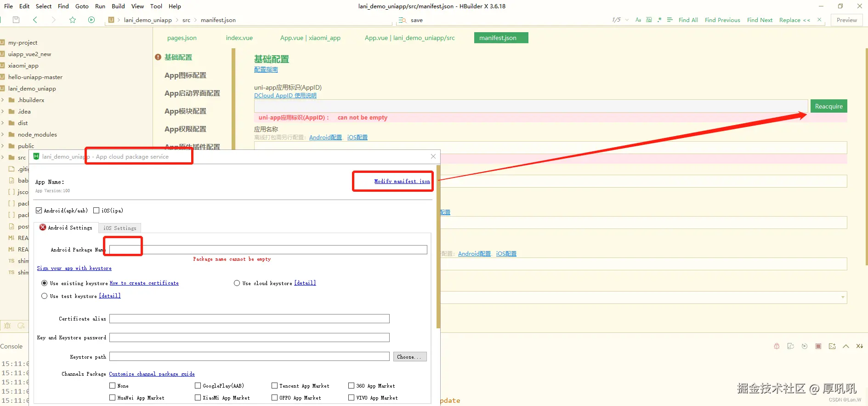Image resolution: width=868 pixels, height=406 pixels.
Task: Click the search icon beside 'save' field
Action: (403, 20)
